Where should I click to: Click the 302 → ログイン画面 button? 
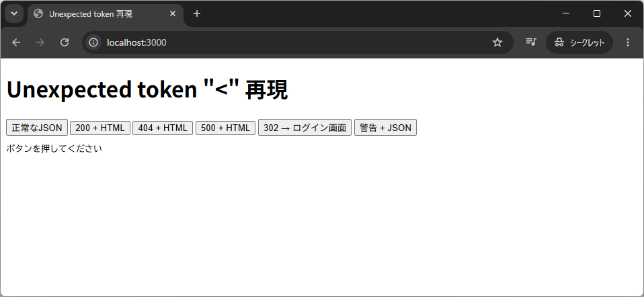(x=305, y=128)
